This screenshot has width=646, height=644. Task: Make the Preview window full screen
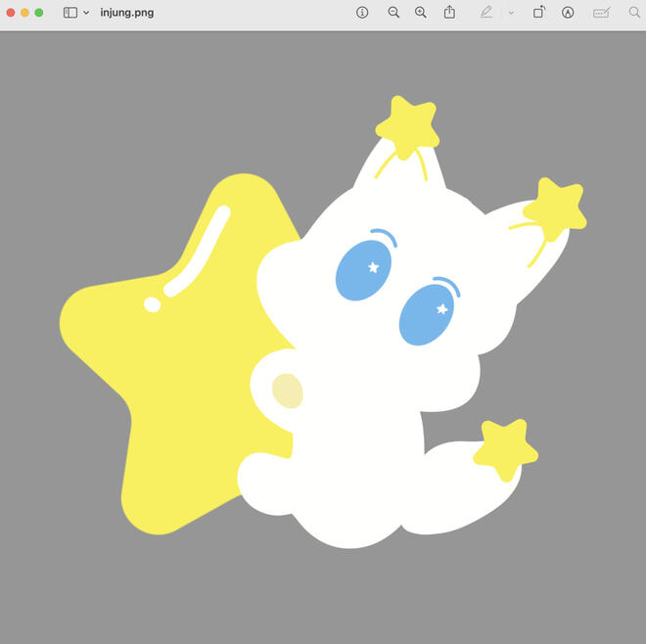point(39,13)
